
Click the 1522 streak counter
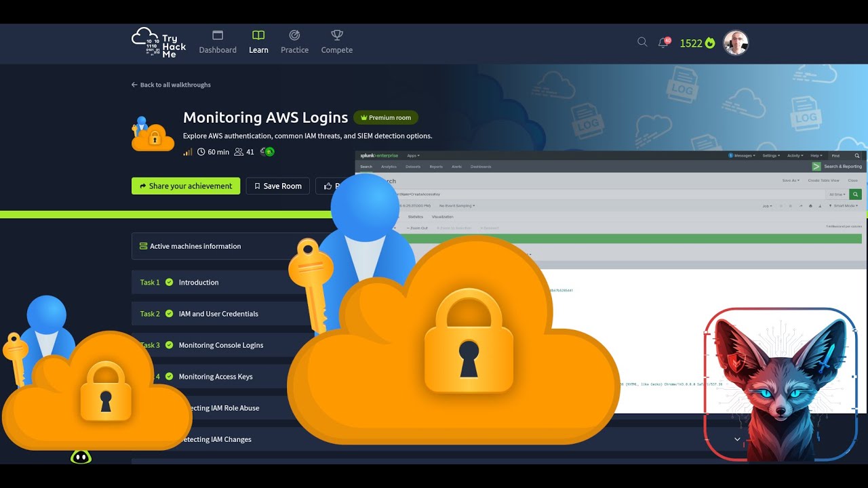pyautogui.click(x=697, y=43)
